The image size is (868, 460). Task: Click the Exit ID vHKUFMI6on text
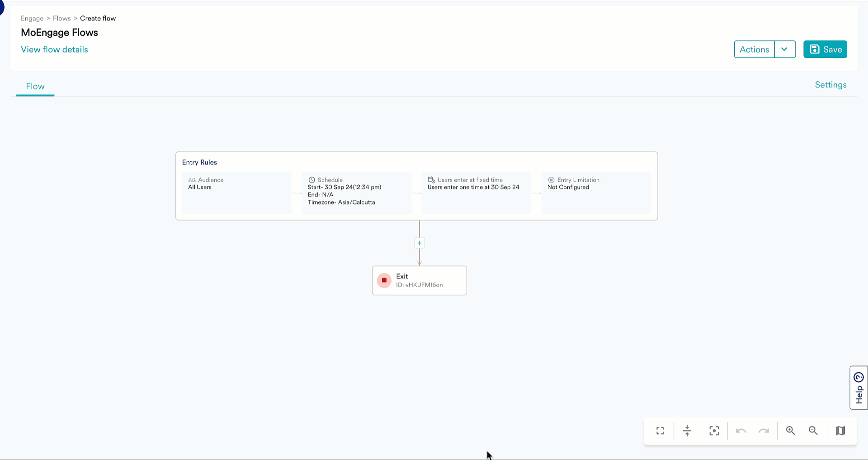pos(420,285)
